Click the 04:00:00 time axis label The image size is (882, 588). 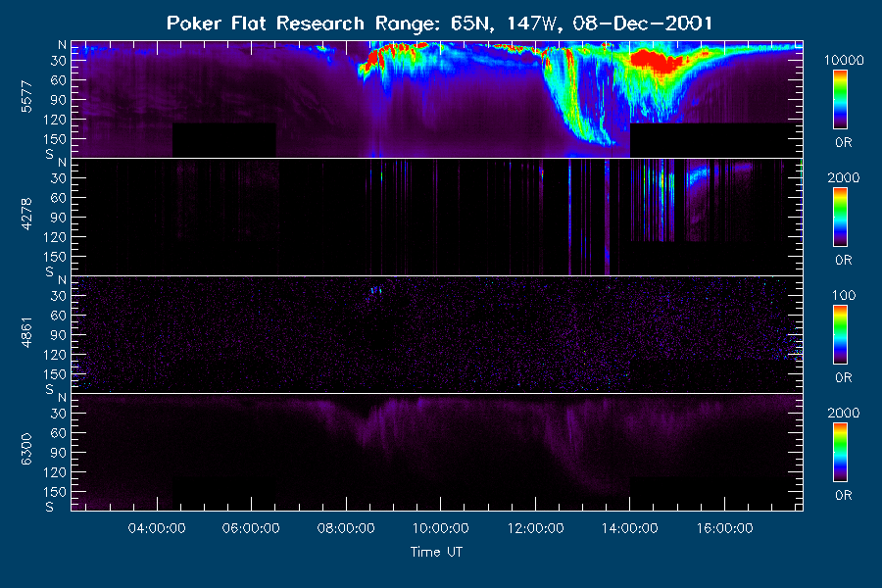(x=157, y=528)
